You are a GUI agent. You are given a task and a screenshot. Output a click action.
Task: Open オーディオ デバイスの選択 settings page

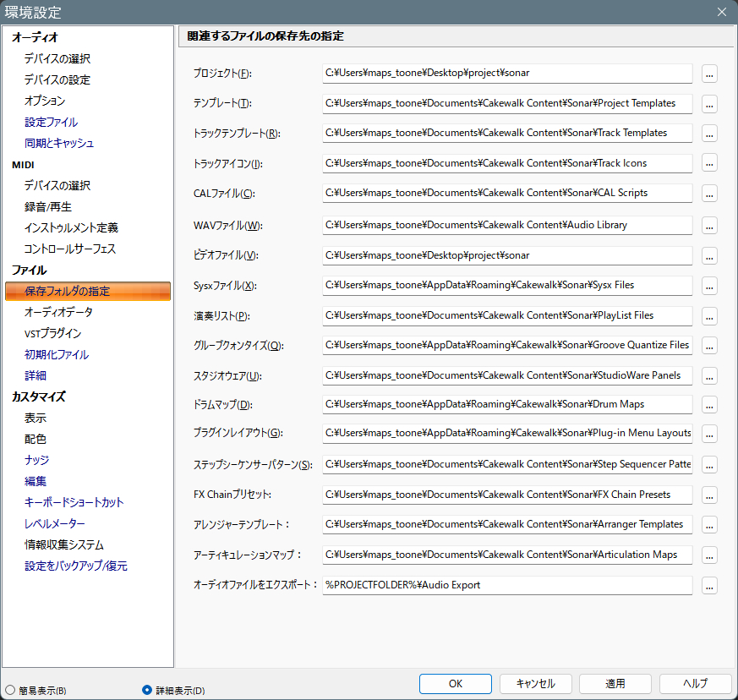point(57,58)
